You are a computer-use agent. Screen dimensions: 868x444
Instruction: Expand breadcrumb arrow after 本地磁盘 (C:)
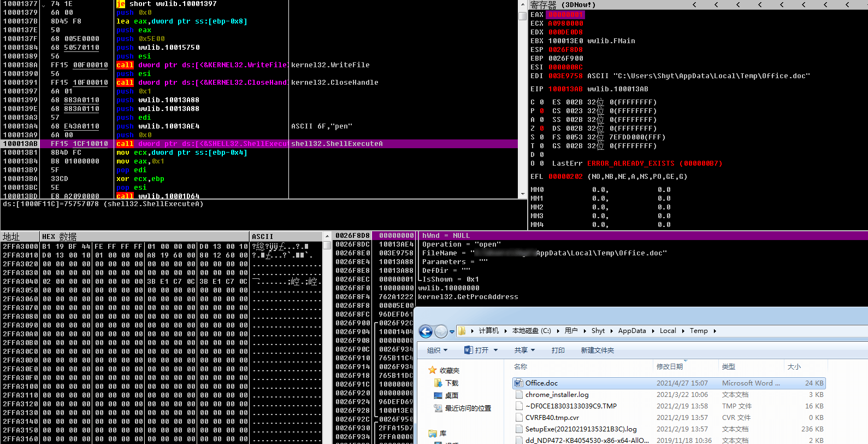[x=558, y=331]
